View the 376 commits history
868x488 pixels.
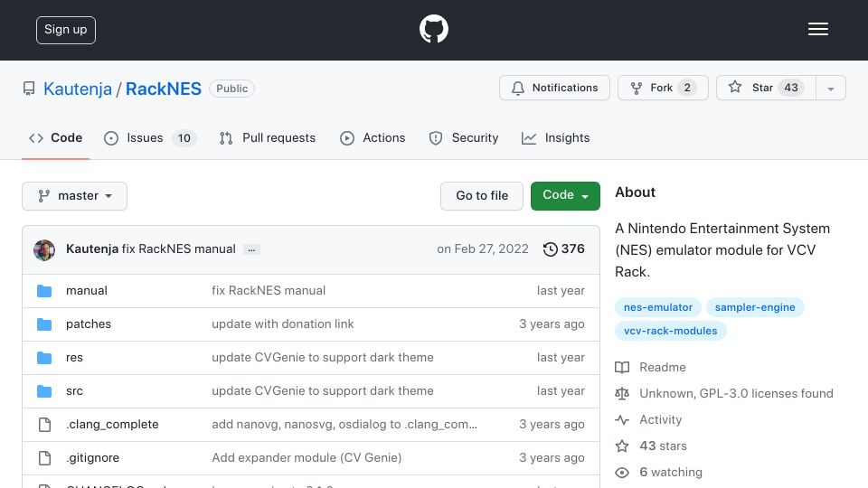pos(563,249)
